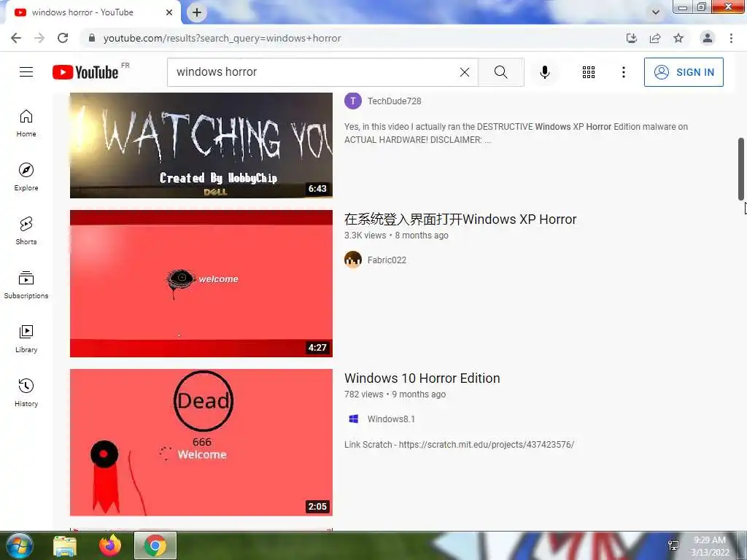Click the Chrome taskbar button

155,545
